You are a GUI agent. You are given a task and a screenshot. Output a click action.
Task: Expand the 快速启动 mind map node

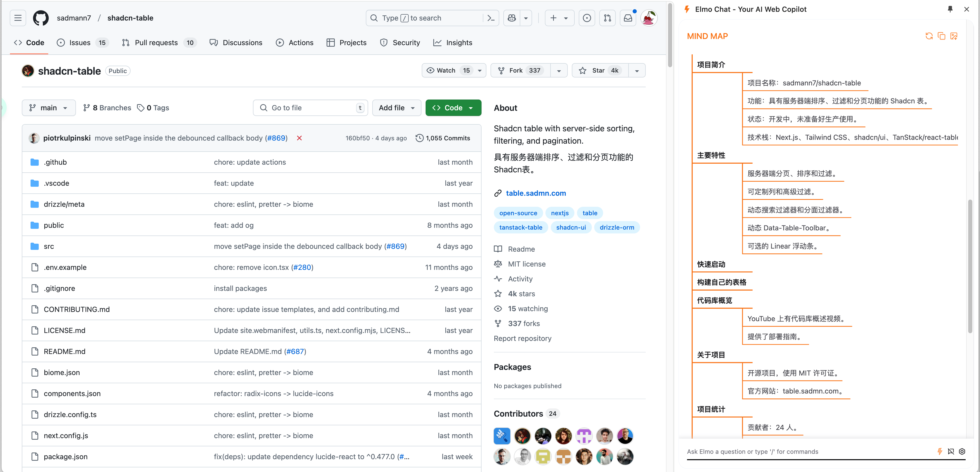tap(711, 264)
